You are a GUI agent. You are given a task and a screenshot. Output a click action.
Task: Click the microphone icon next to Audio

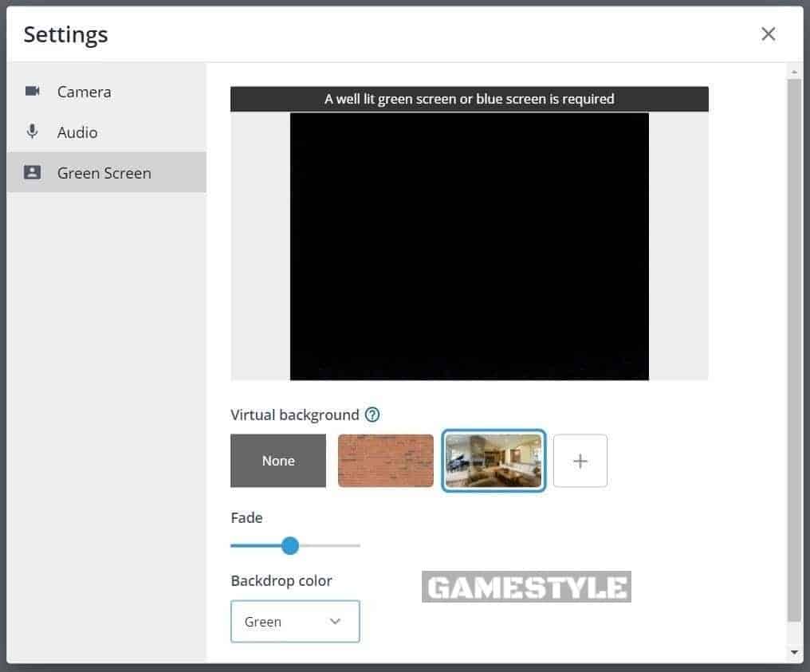(32, 132)
